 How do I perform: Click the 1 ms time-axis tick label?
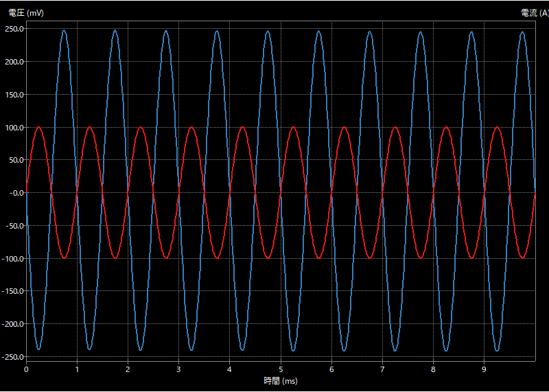click(x=77, y=369)
